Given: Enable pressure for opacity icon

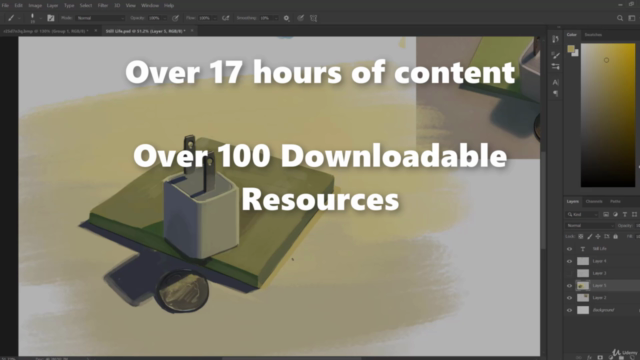Looking at the screenshot, I should click(x=176, y=18).
